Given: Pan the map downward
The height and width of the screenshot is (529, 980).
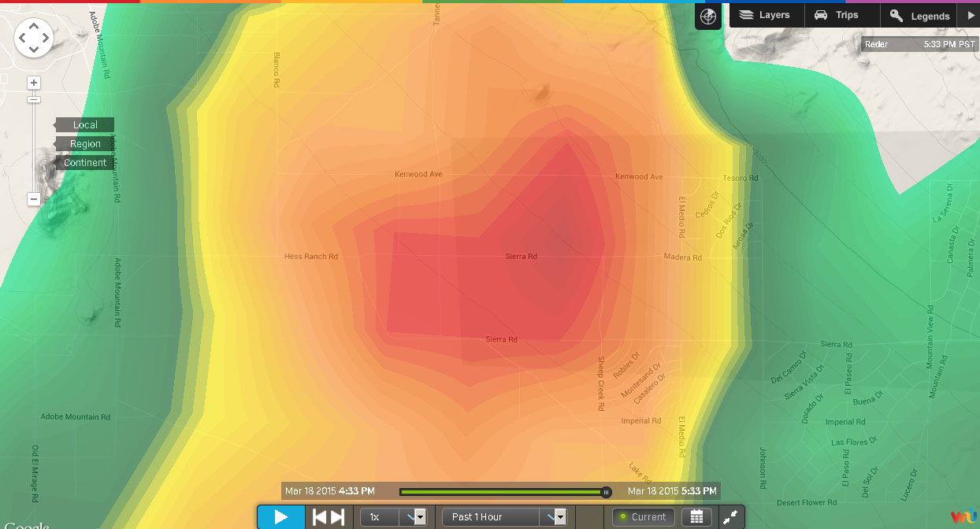Looking at the screenshot, I should 34,50.
